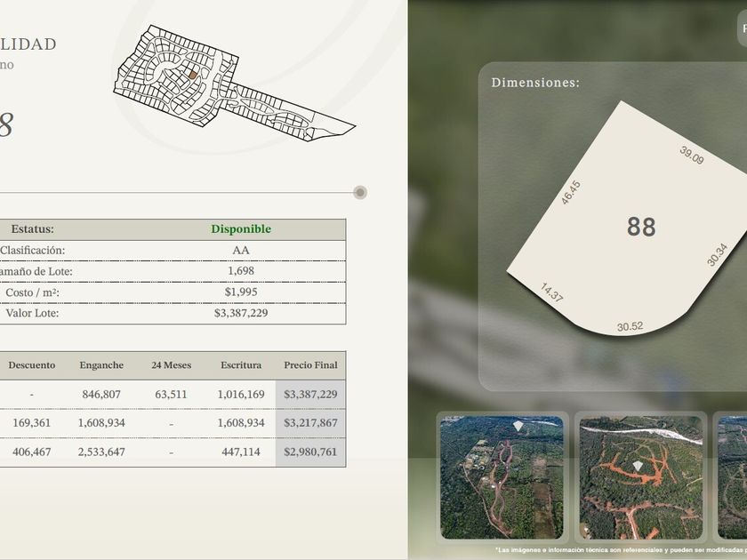The height and width of the screenshot is (560, 747).
Task: Click the highlighted brown lot on site map
Action: coord(192,75)
